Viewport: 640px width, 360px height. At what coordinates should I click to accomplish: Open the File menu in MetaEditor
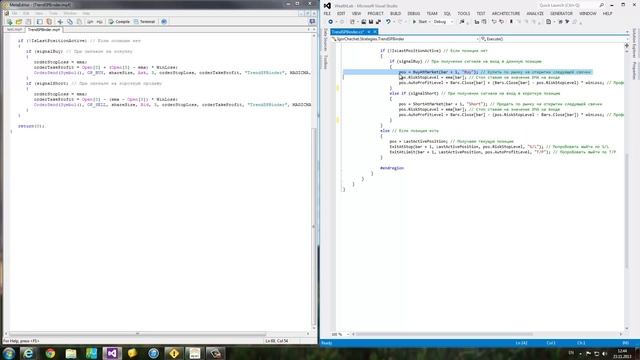tap(15, 13)
